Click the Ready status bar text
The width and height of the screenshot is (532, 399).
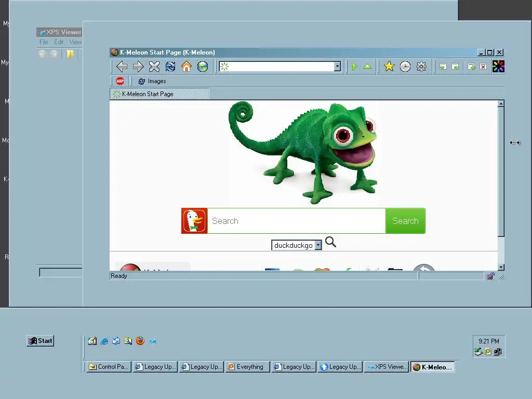click(x=119, y=276)
